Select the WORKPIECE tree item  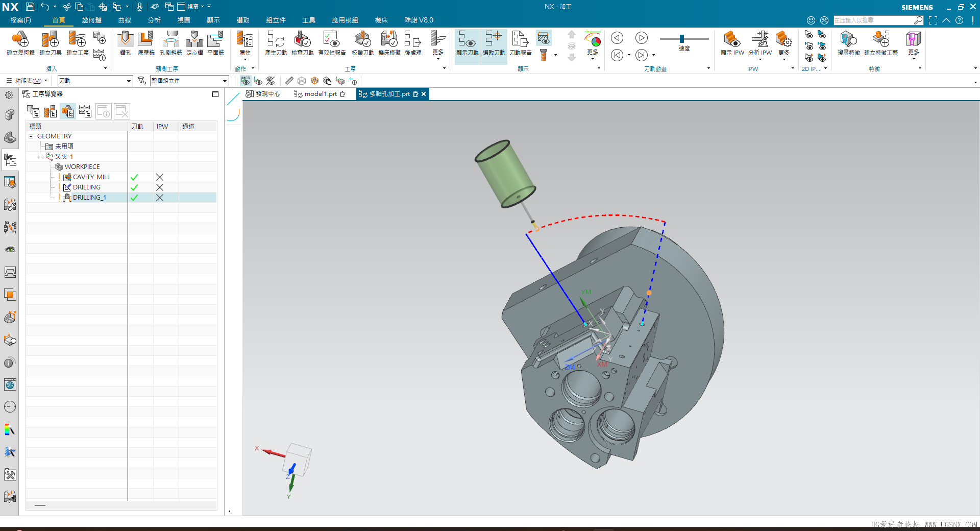(82, 167)
